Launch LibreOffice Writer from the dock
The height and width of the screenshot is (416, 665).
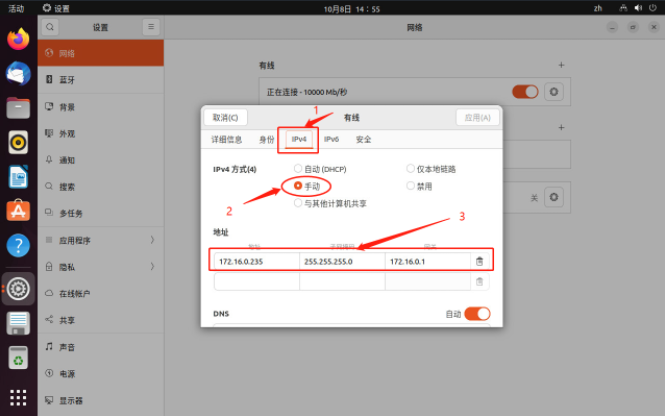(x=18, y=177)
